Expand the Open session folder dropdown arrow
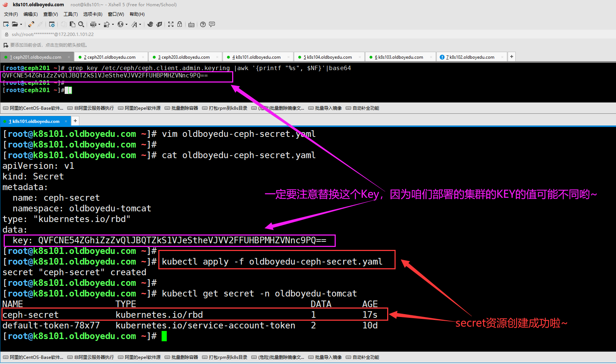The height and width of the screenshot is (364, 616). click(21, 24)
